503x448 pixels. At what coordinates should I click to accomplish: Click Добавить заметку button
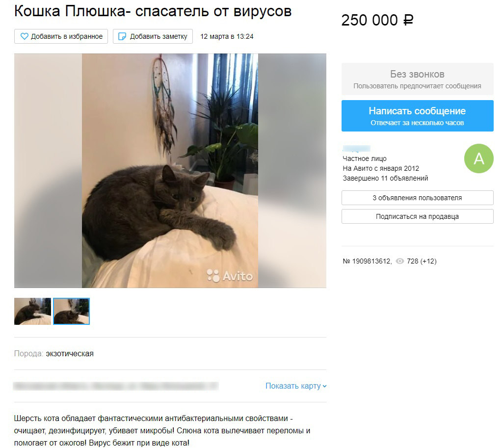pos(153,36)
